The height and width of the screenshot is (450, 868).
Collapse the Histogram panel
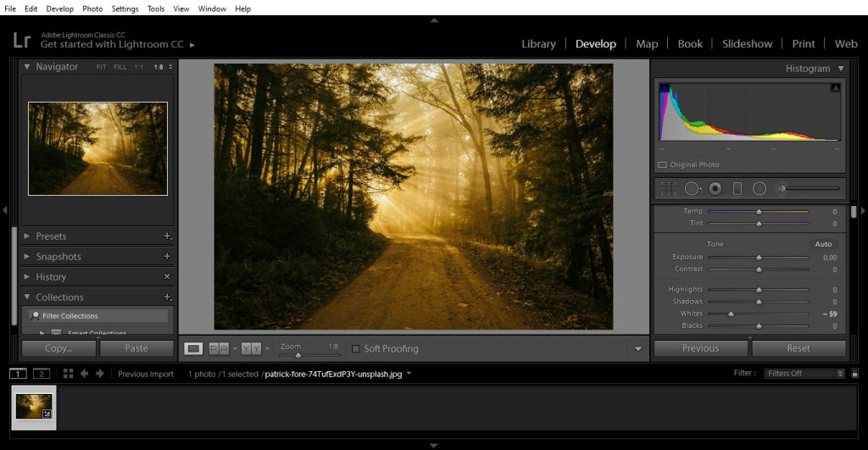click(x=841, y=69)
